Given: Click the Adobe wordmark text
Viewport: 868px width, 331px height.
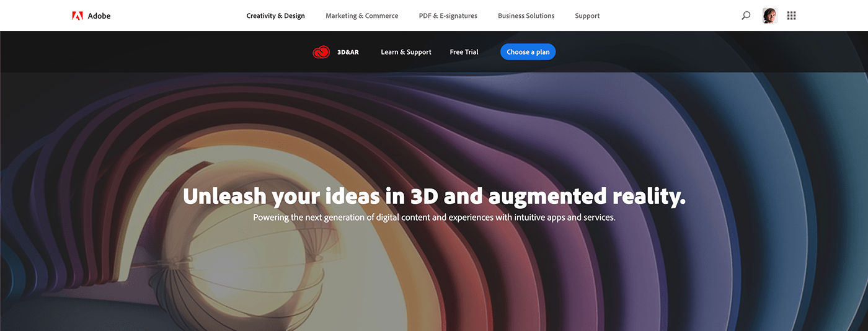Looking at the screenshot, I should [99, 15].
